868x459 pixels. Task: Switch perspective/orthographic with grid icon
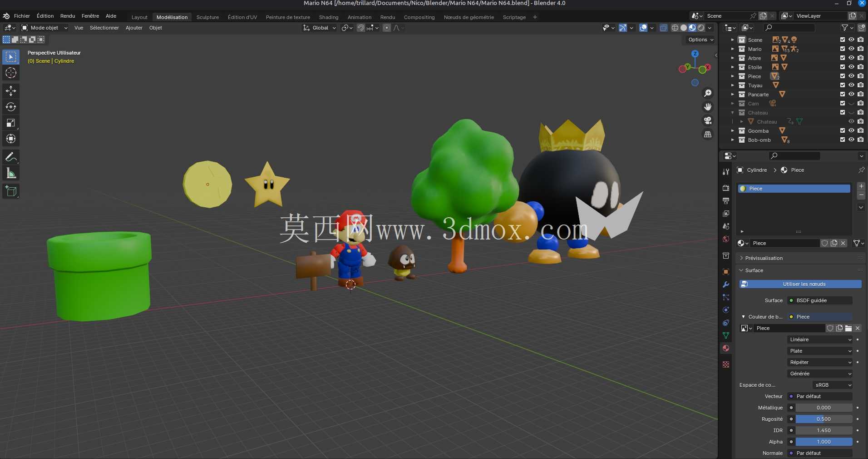pos(708,134)
